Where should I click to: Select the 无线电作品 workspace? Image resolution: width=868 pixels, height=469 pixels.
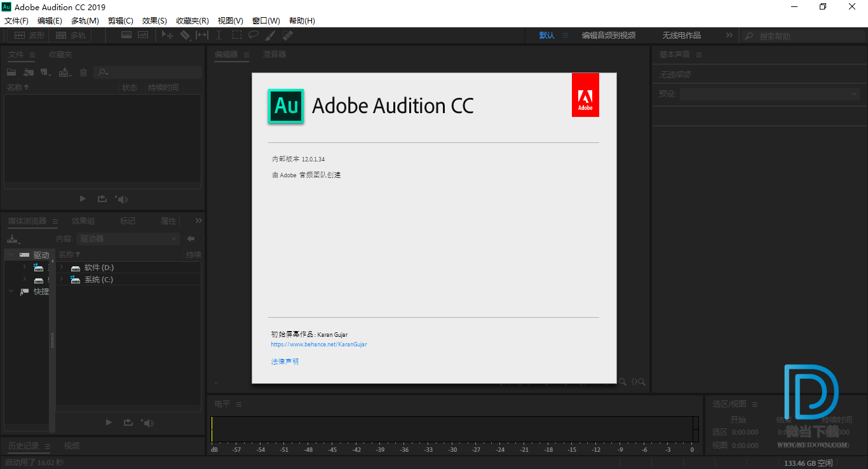682,36
